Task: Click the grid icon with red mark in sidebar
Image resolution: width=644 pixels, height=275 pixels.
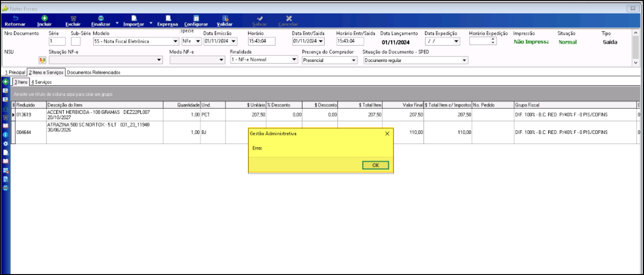Action: pyautogui.click(x=6, y=170)
